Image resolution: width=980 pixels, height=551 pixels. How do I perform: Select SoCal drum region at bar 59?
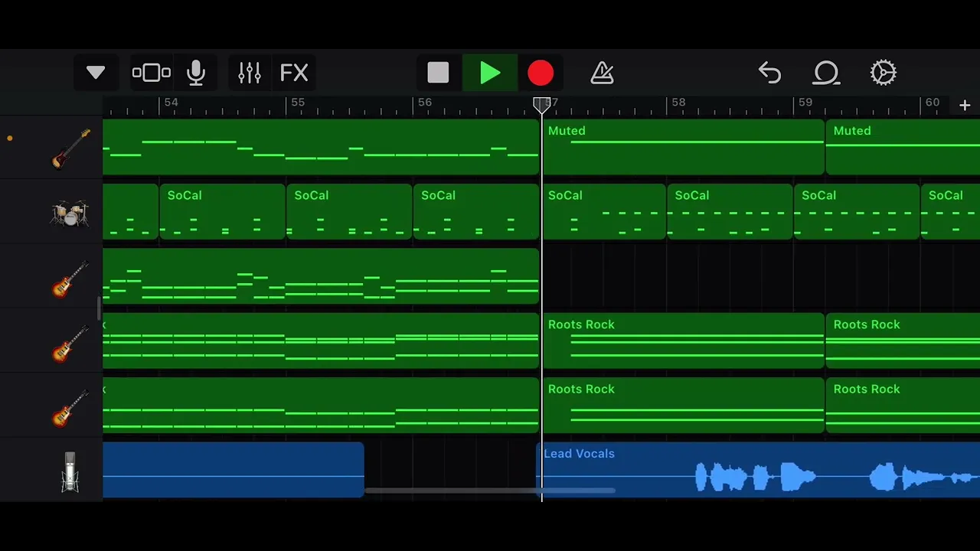tap(857, 212)
